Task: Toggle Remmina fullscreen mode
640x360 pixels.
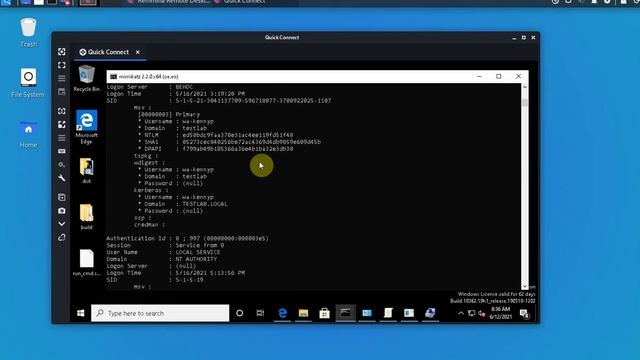Action: (62, 65)
